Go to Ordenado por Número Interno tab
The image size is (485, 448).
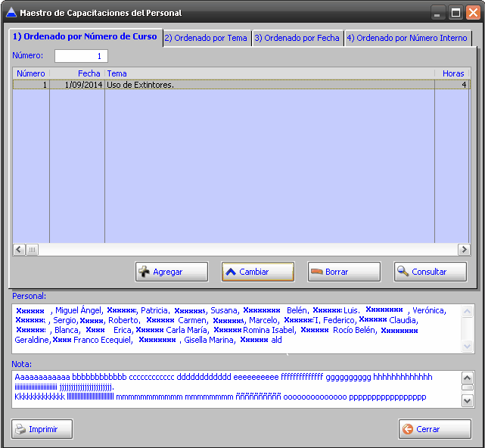coord(407,38)
